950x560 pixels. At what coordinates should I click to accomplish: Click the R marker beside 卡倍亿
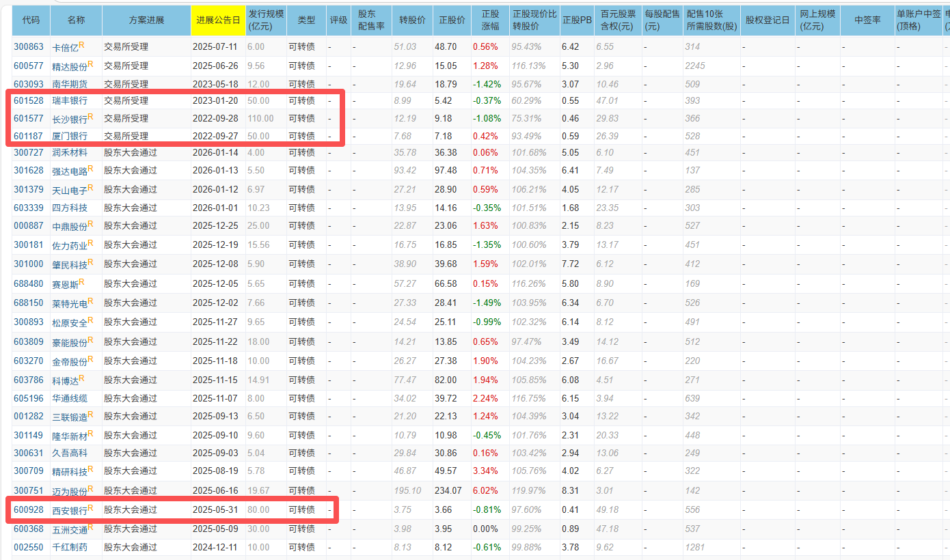pyautogui.click(x=81, y=44)
